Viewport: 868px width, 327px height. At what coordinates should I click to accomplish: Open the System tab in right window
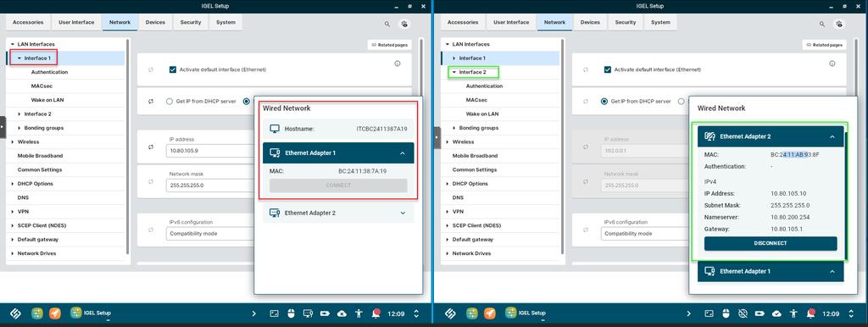[x=660, y=22]
